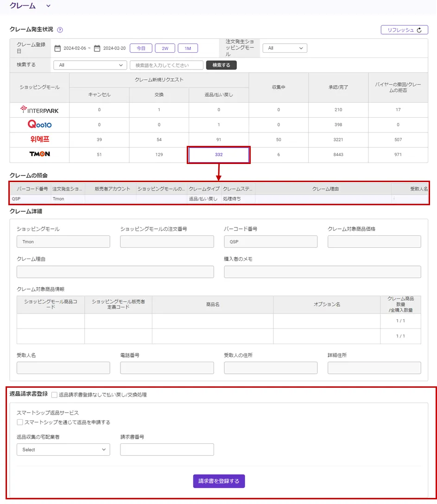Click 위메프 collecting count 50

tap(279, 140)
